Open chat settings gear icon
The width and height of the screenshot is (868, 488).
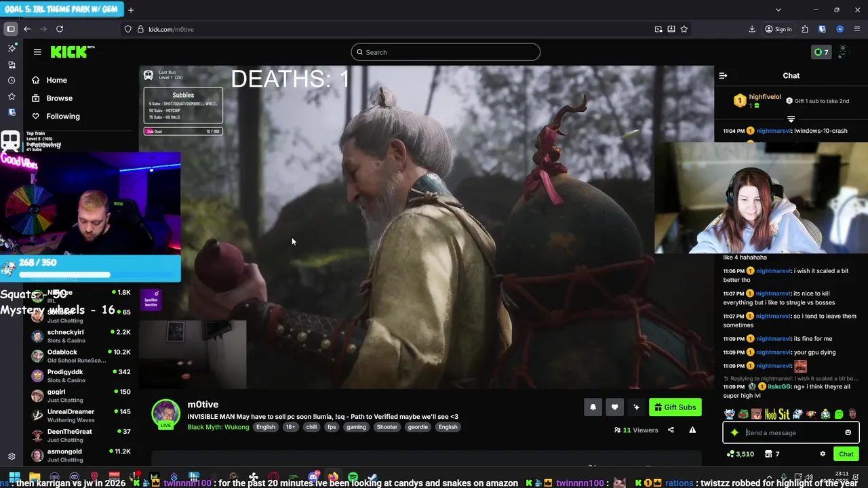pyautogui.click(x=823, y=454)
